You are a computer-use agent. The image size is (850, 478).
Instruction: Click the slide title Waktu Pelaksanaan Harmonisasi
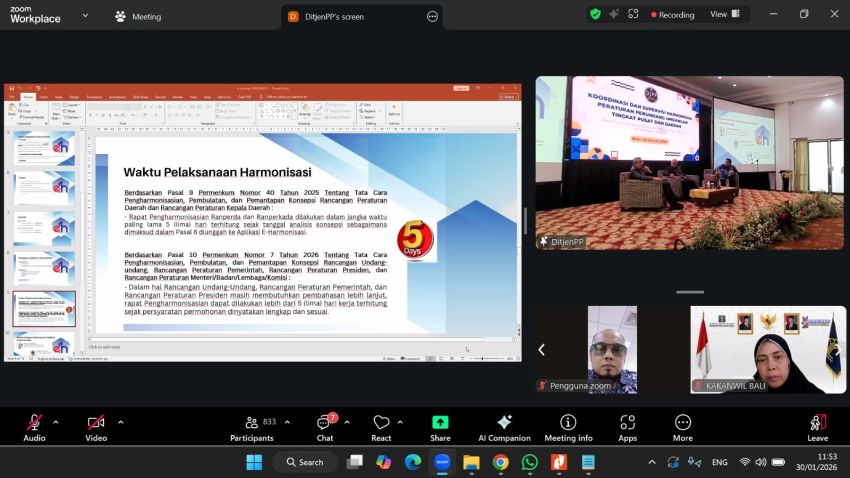(217, 172)
